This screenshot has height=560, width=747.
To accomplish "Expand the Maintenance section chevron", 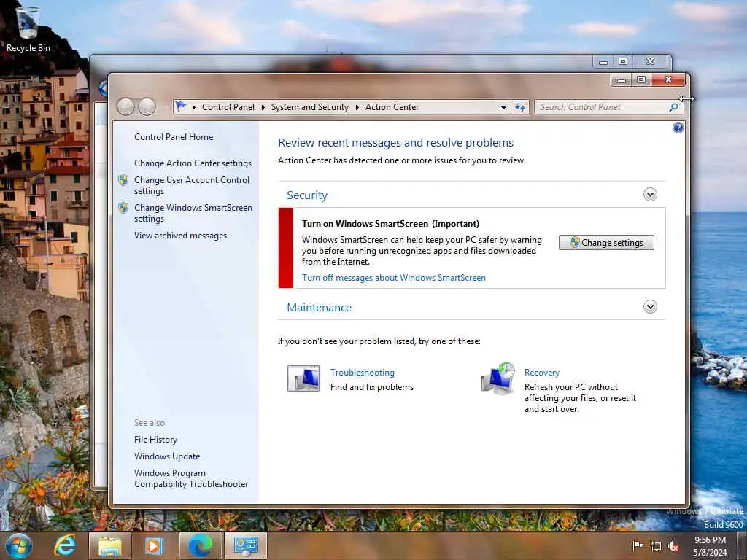I will coord(650,306).
